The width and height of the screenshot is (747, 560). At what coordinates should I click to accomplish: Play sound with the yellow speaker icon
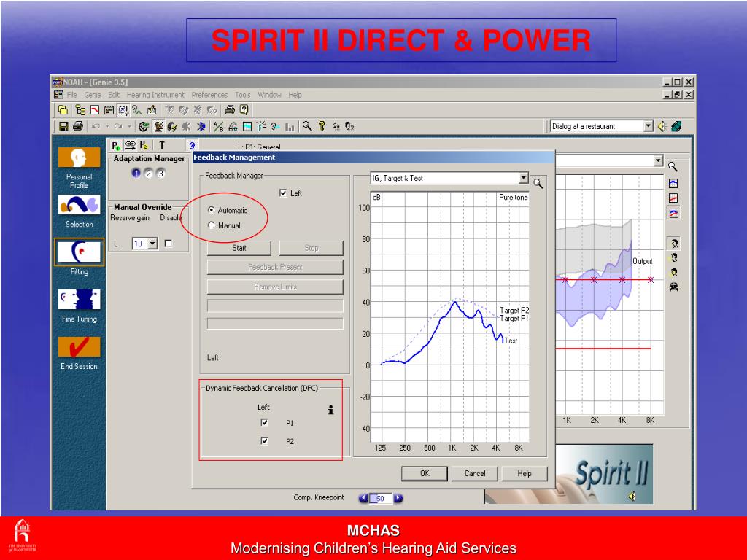coord(662,126)
